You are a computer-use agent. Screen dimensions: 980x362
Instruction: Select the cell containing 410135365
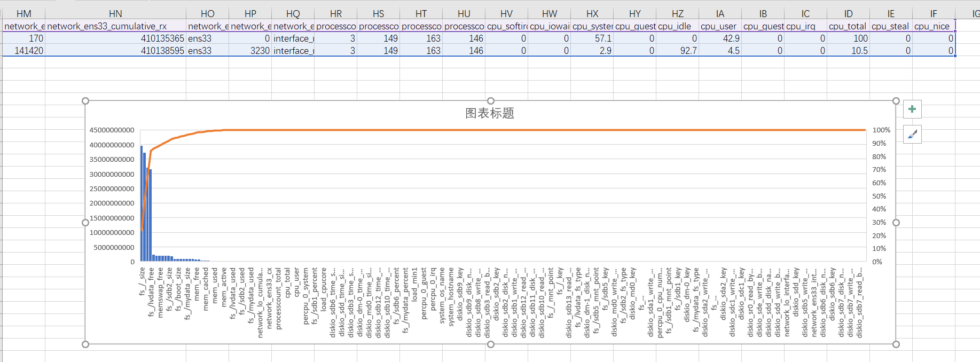coord(115,38)
